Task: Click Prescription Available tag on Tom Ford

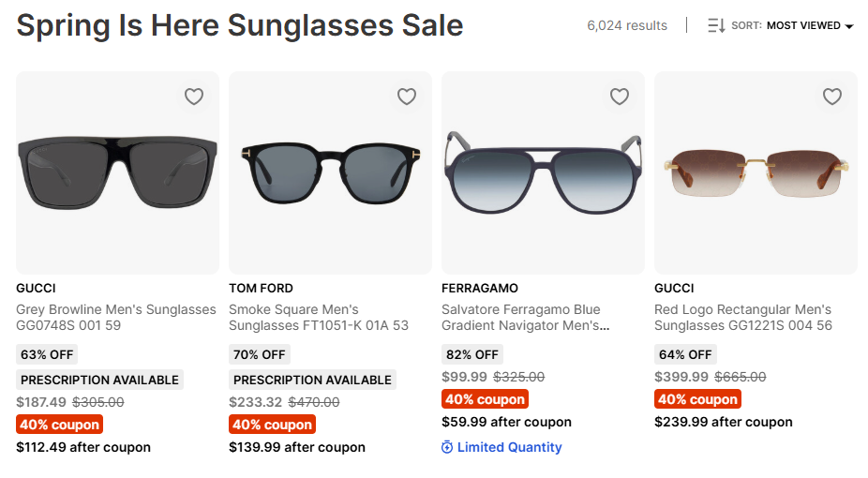Action: point(312,380)
